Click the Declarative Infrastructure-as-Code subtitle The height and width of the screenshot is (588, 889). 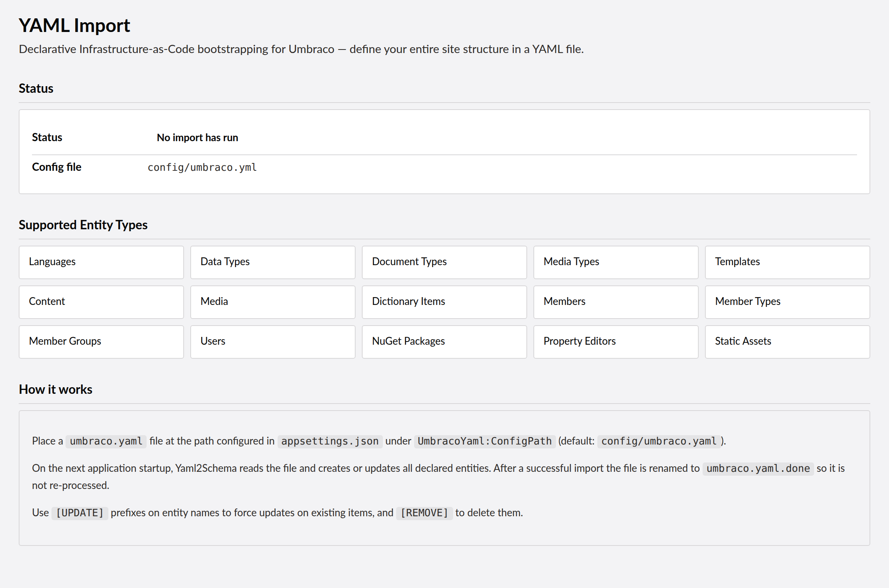(x=301, y=49)
